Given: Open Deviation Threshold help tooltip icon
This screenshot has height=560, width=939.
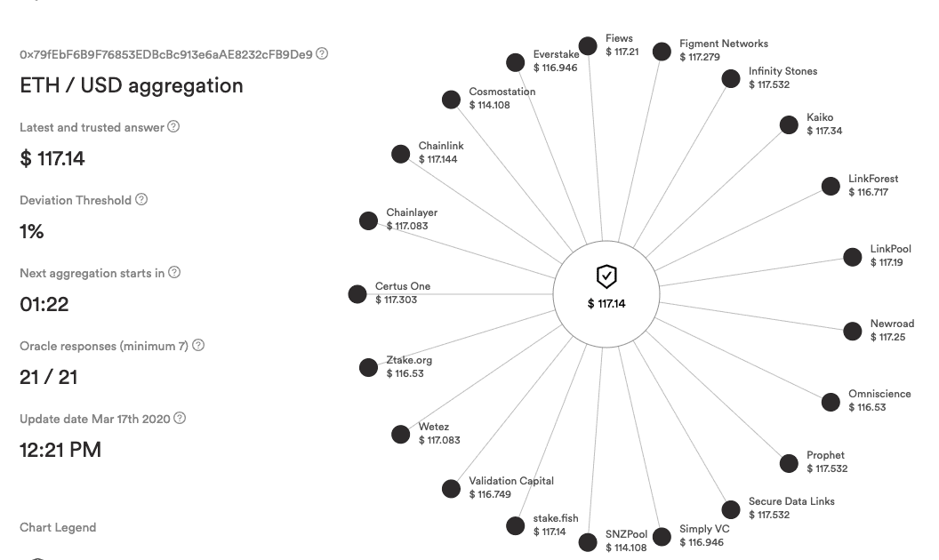Looking at the screenshot, I should pyautogui.click(x=141, y=199).
